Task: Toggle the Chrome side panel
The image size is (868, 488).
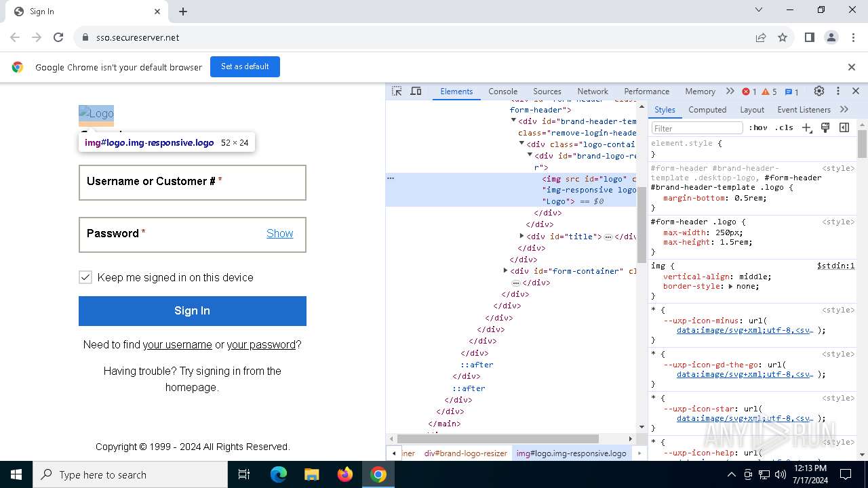Action: [x=809, y=37]
